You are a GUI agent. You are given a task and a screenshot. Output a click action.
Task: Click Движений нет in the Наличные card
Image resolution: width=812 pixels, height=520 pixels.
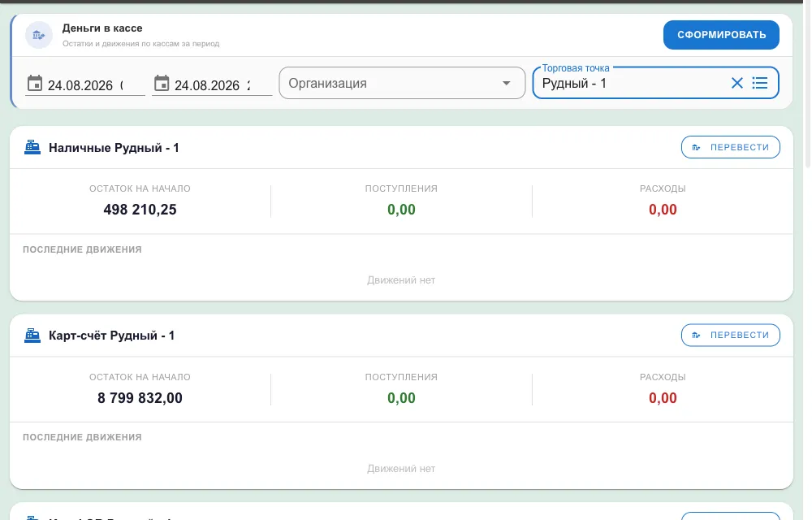click(x=401, y=280)
